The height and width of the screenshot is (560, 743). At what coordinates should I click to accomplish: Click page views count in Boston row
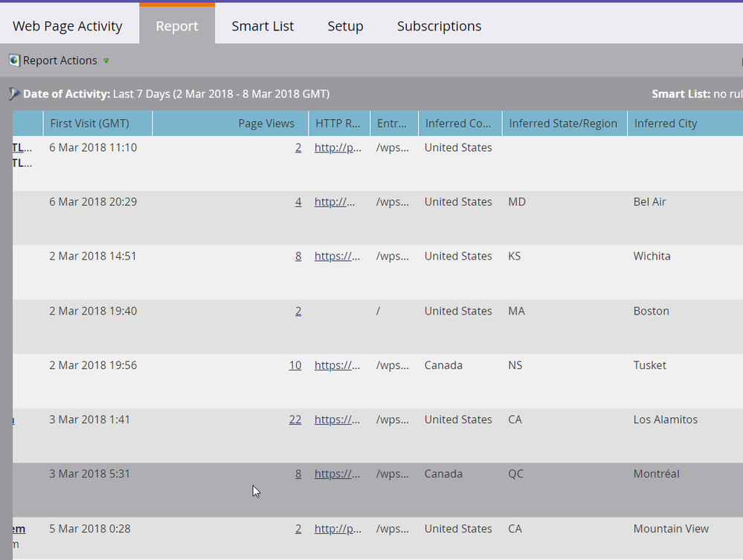[x=298, y=311]
